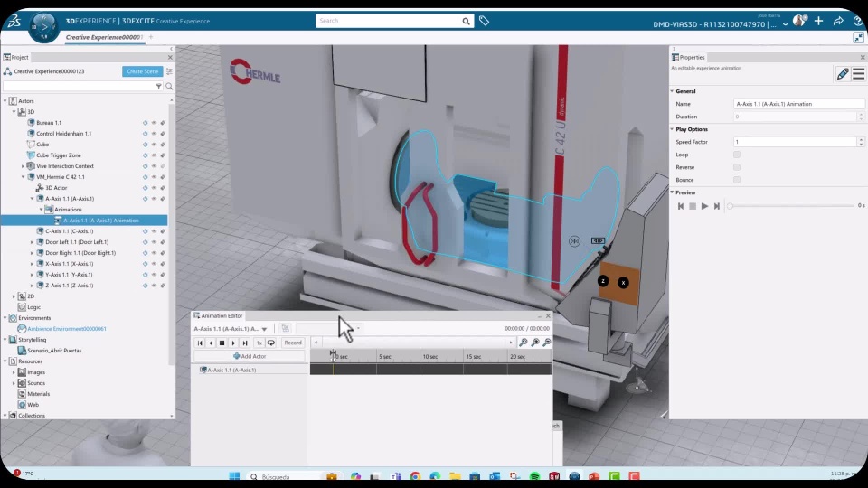This screenshot has height=488, width=868.
Task: Click the filter funnel in Project panel
Action: pyautogui.click(x=159, y=87)
